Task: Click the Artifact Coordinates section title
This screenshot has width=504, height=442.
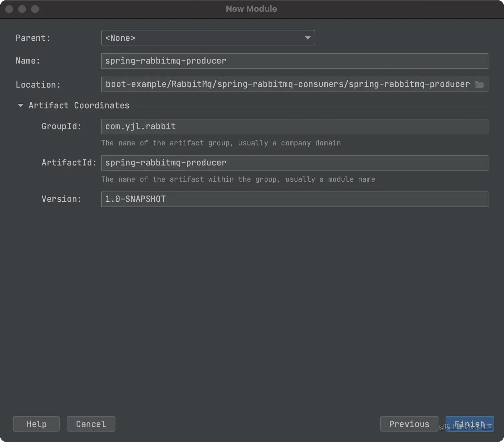Action: pos(79,105)
